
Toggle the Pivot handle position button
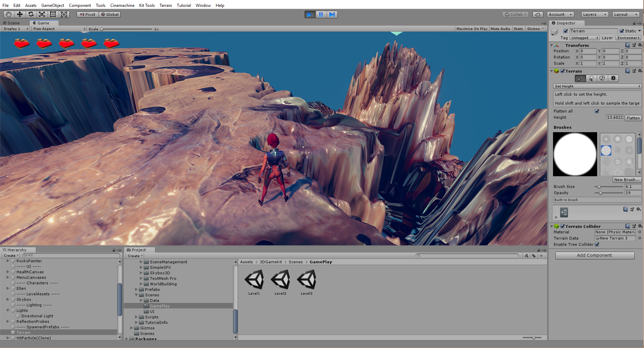[88, 14]
